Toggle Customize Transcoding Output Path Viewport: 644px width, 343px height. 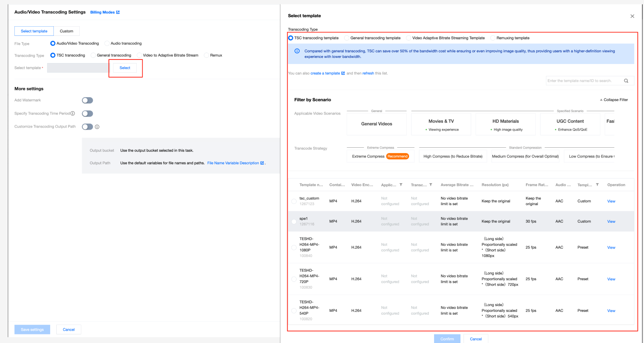pyautogui.click(x=87, y=127)
